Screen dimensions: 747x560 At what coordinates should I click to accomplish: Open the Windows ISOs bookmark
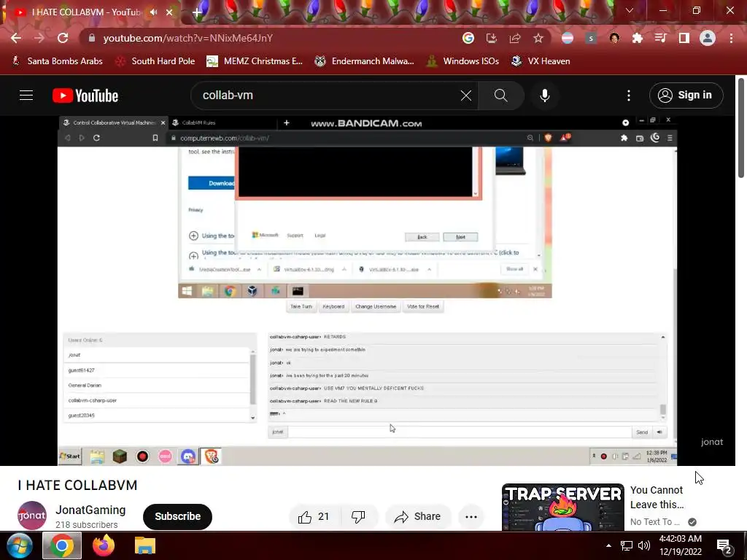(x=463, y=61)
